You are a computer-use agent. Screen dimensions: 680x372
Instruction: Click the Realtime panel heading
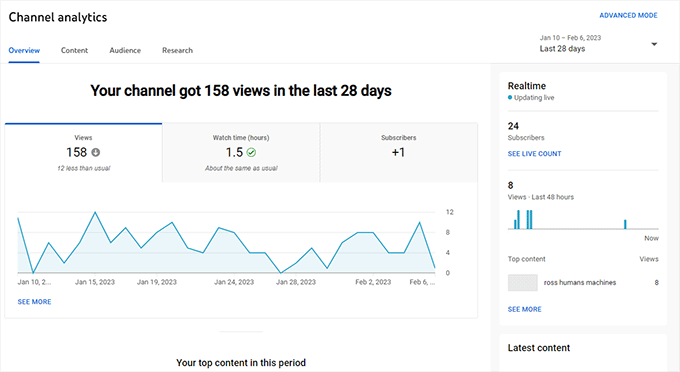pos(527,86)
